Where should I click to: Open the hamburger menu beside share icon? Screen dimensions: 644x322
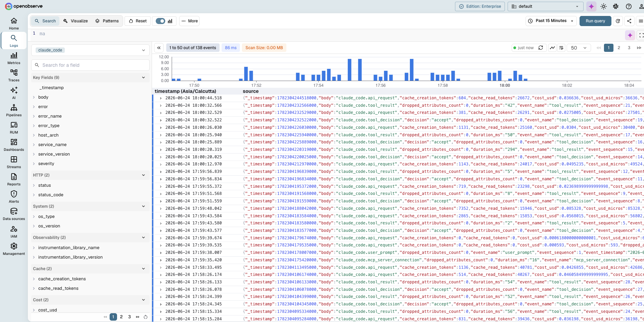(640, 21)
